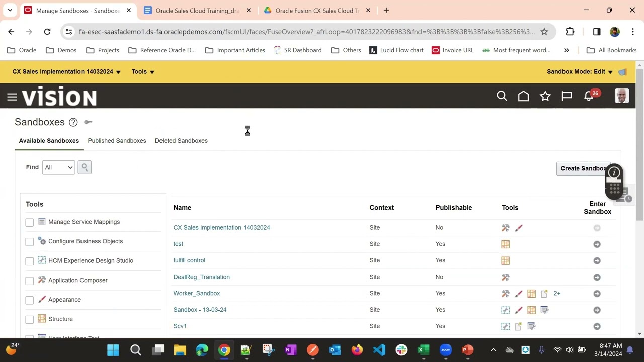This screenshot has height=362, width=644.
Task: Go to Home via house icon
Action: click(x=523, y=96)
